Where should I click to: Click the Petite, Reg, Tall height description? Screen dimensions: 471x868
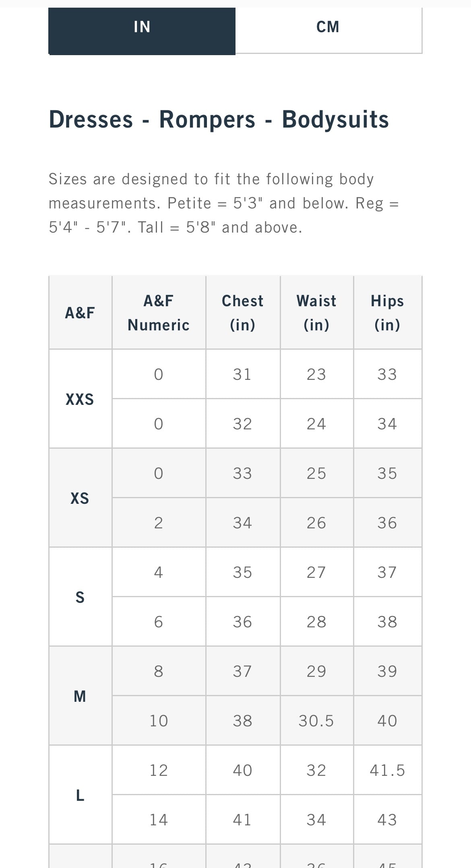[x=224, y=203]
